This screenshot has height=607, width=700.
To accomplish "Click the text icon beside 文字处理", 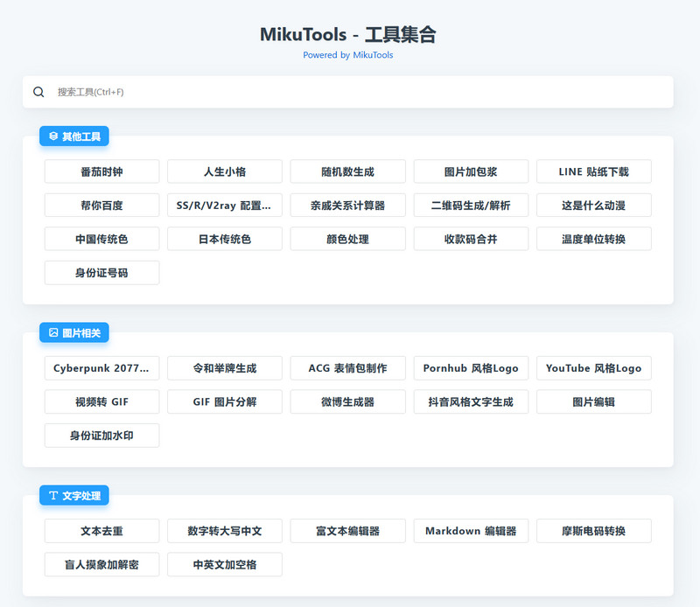I will tap(53, 496).
